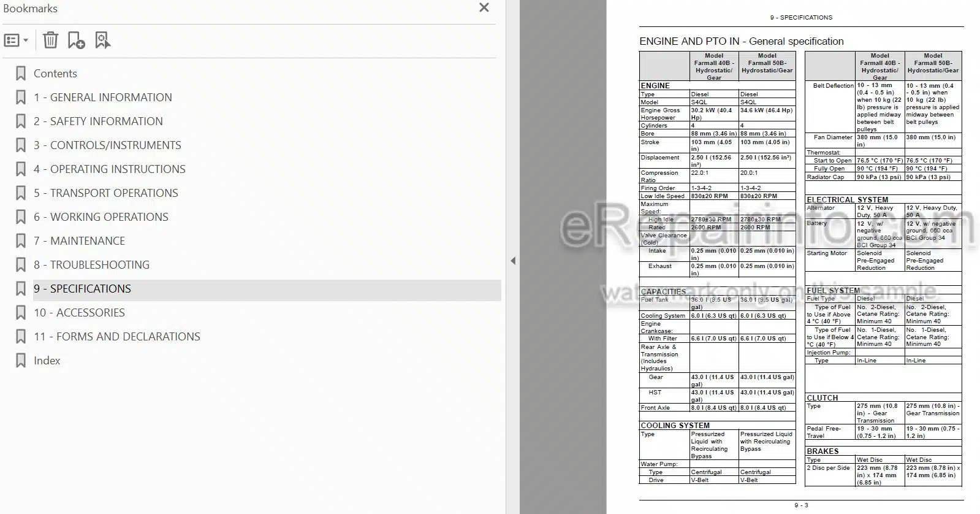The width and height of the screenshot is (980, 514).
Task: Click the 'Low Idle Speed' row label
Action: coord(663,196)
